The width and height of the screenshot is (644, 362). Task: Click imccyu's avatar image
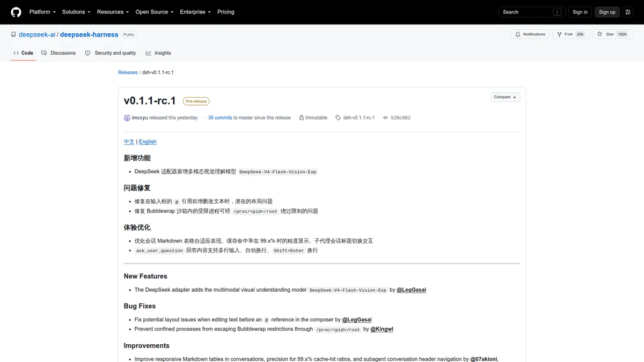click(127, 117)
